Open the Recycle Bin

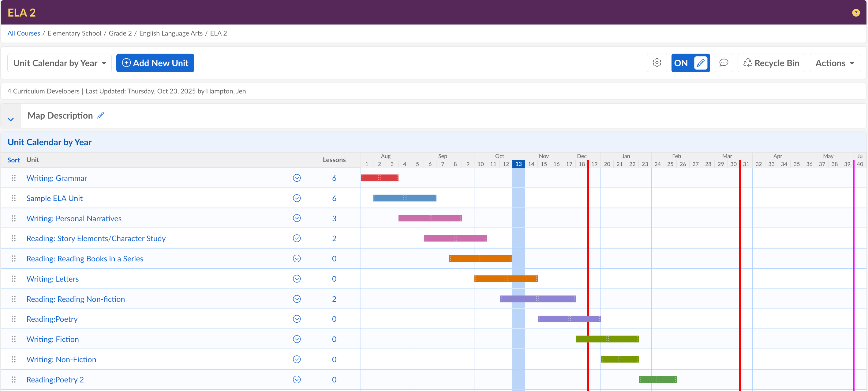tap(771, 63)
